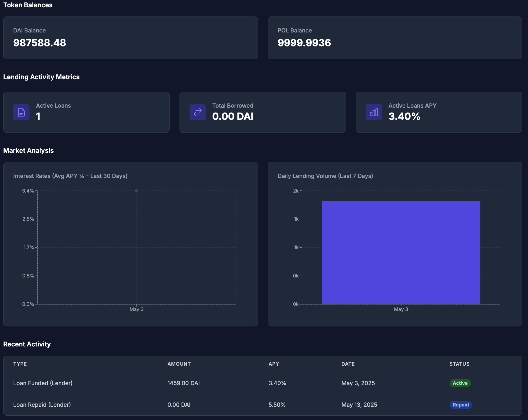Toggle the Repaid status badge on Loan Repaid row
This screenshot has width=528, height=420.
pos(460,405)
